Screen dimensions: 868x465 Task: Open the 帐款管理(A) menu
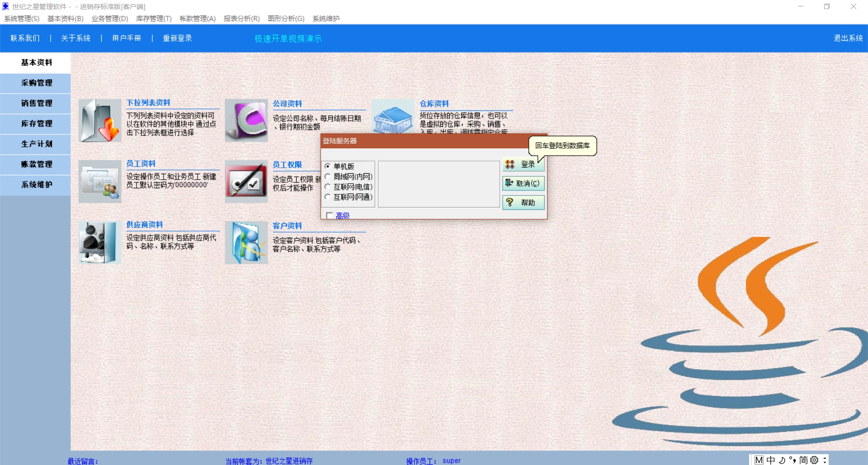click(198, 19)
